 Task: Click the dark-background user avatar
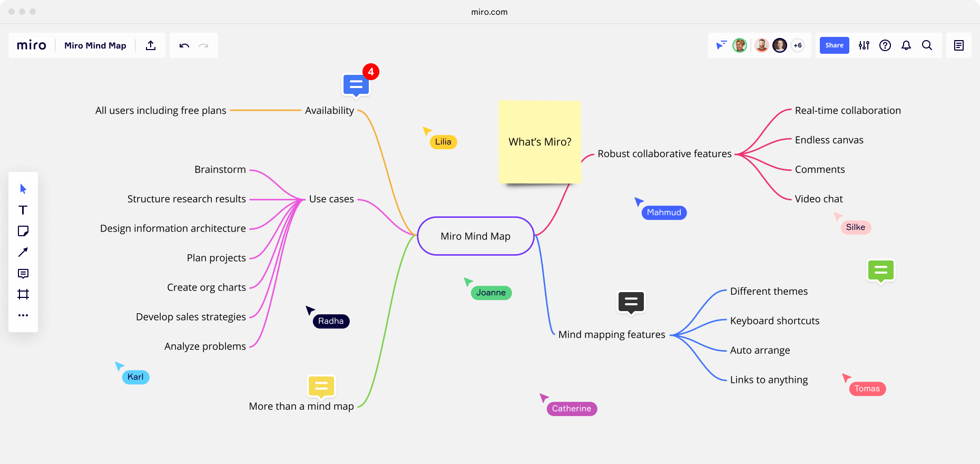pos(780,45)
